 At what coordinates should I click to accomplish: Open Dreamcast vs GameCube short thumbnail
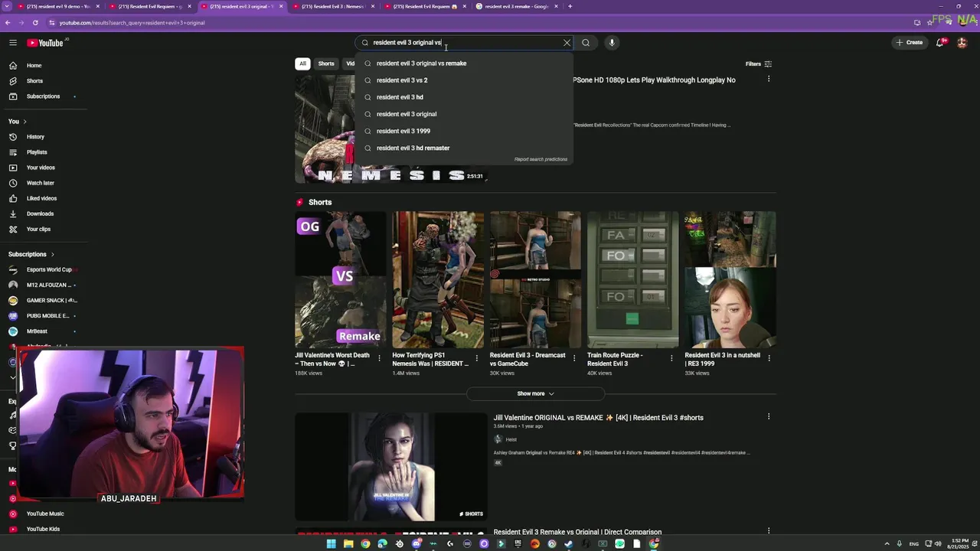coord(535,280)
